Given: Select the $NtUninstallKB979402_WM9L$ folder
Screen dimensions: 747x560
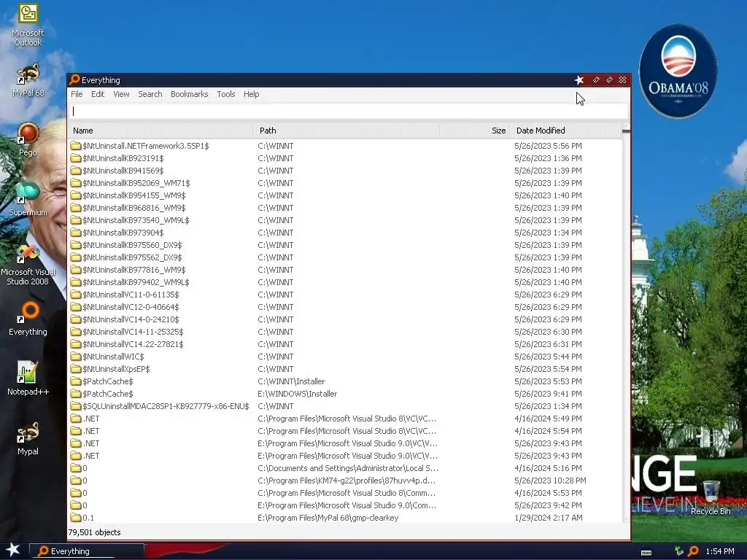Looking at the screenshot, I should [344, 282].
